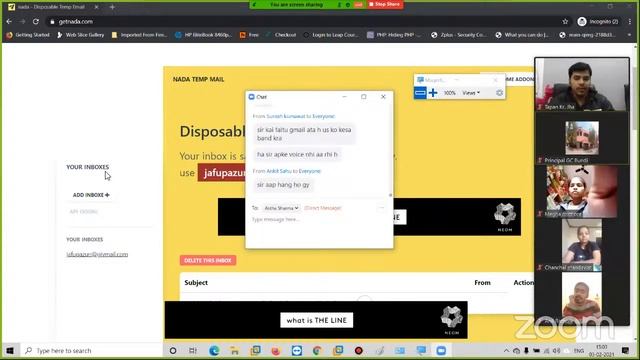Reload the getnada.com page
This screenshot has height=360, width=640.
point(36,22)
